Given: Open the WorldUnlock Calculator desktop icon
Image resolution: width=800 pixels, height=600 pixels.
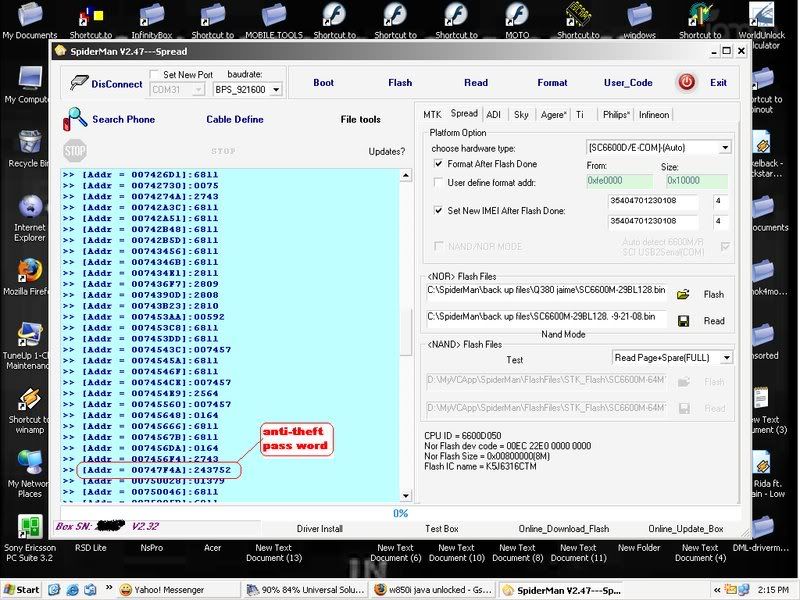Looking at the screenshot, I should [761, 26].
